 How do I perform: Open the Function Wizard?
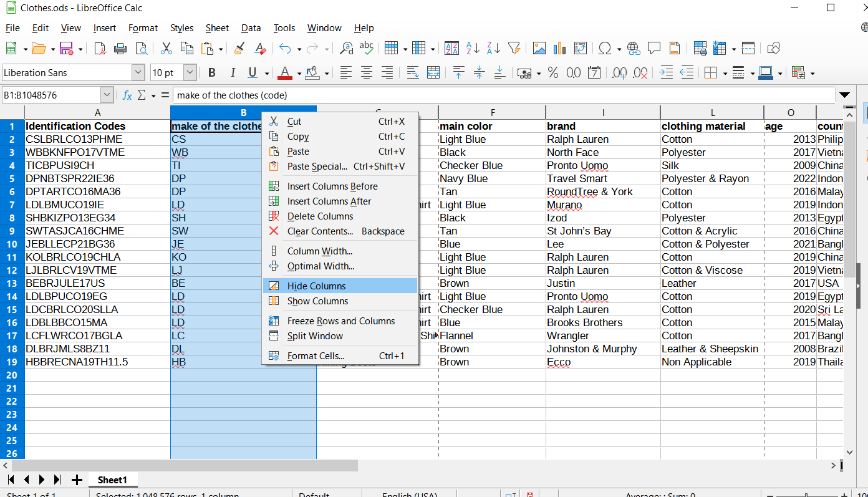(x=127, y=95)
